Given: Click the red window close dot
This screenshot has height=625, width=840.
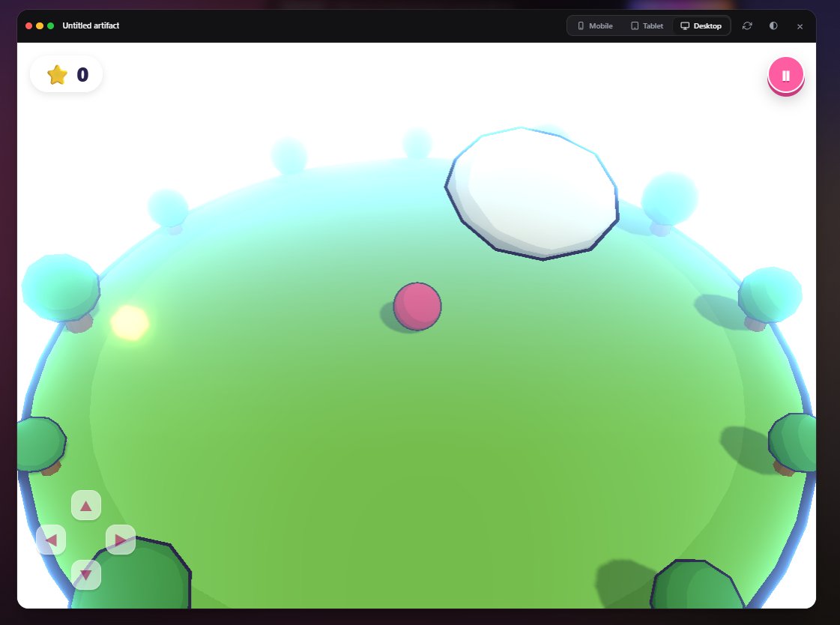Looking at the screenshot, I should 29,25.
